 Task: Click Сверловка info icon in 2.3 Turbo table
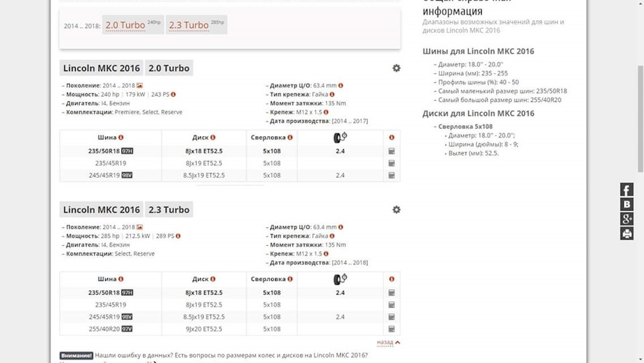click(290, 279)
